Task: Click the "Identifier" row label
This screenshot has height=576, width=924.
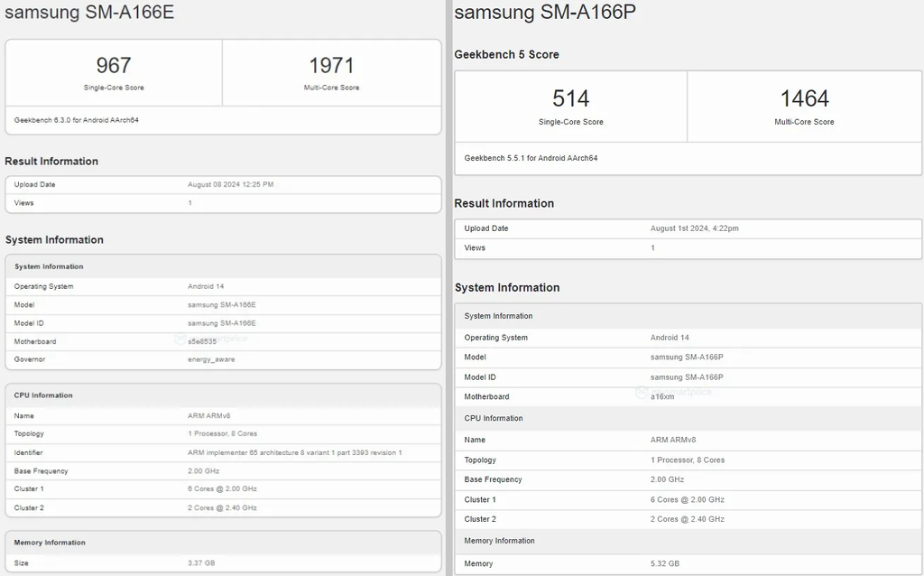Action: tap(28, 453)
